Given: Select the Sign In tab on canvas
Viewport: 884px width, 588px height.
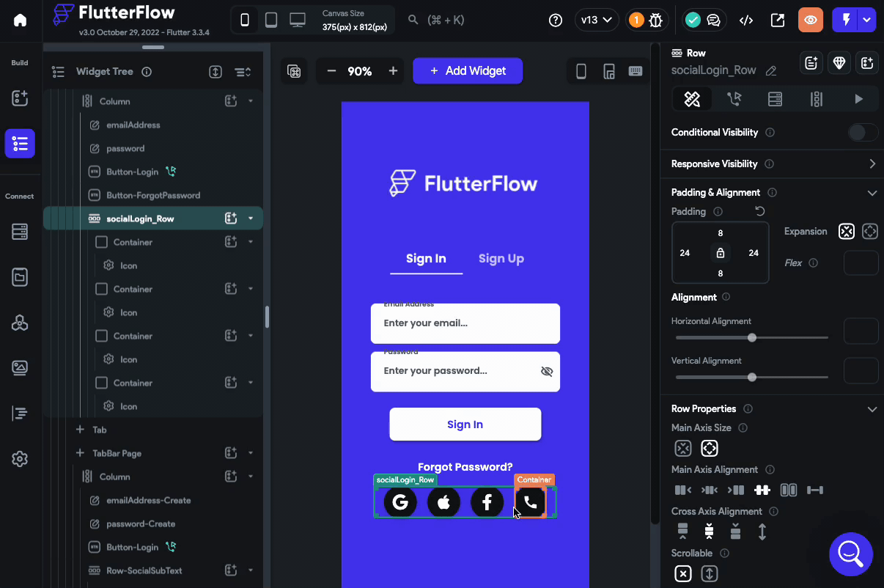Looking at the screenshot, I should click(426, 258).
